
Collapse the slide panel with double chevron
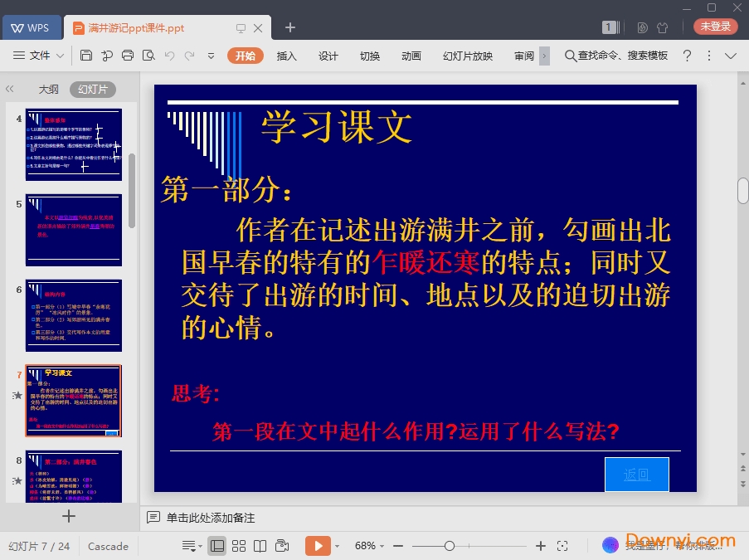tap(10, 89)
